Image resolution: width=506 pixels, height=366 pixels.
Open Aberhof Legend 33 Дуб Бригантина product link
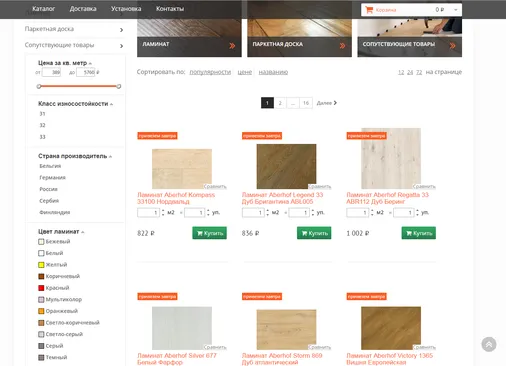(282, 198)
